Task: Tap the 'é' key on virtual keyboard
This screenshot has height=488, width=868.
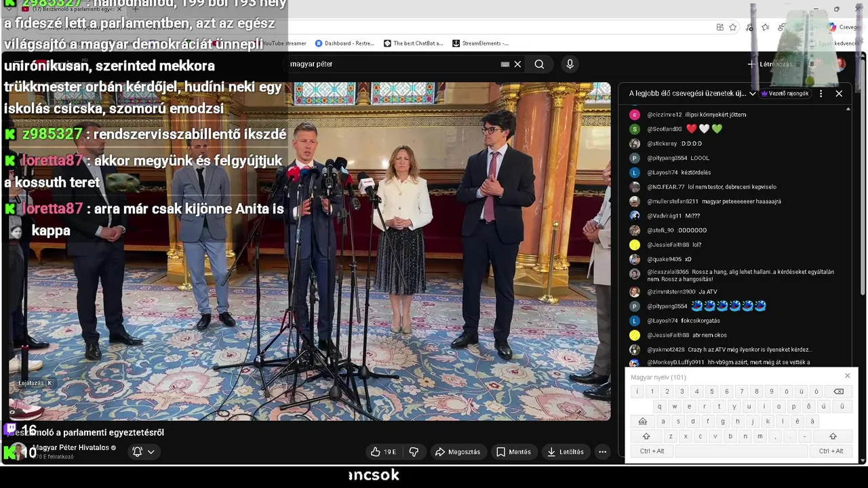Action: click(797, 422)
